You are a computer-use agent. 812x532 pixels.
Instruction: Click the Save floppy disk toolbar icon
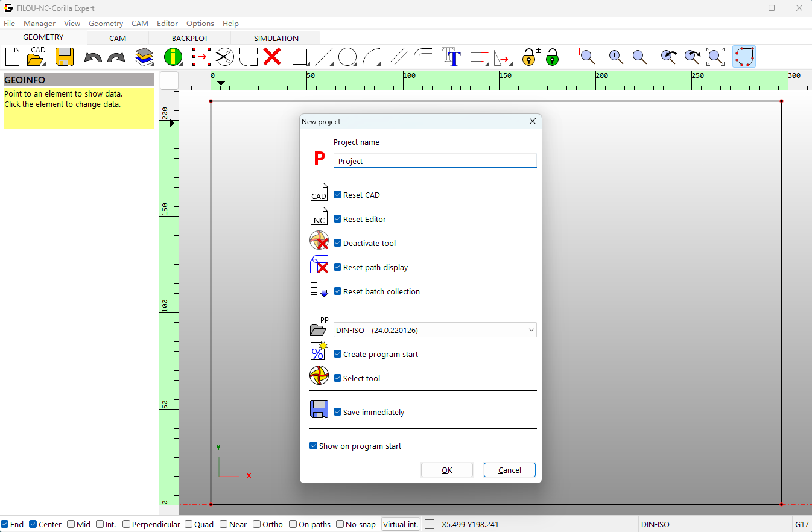[64, 57]
